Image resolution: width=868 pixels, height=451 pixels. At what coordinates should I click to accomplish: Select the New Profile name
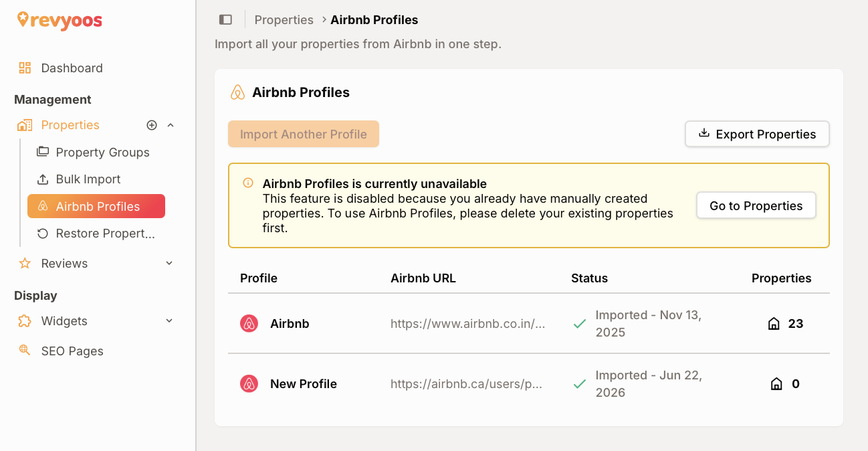point(304,384)
